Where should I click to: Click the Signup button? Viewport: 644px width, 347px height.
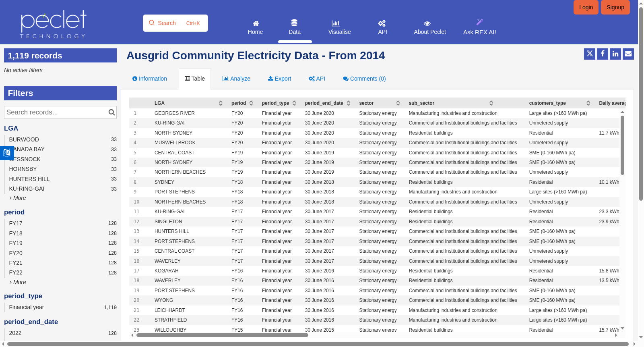615,7
